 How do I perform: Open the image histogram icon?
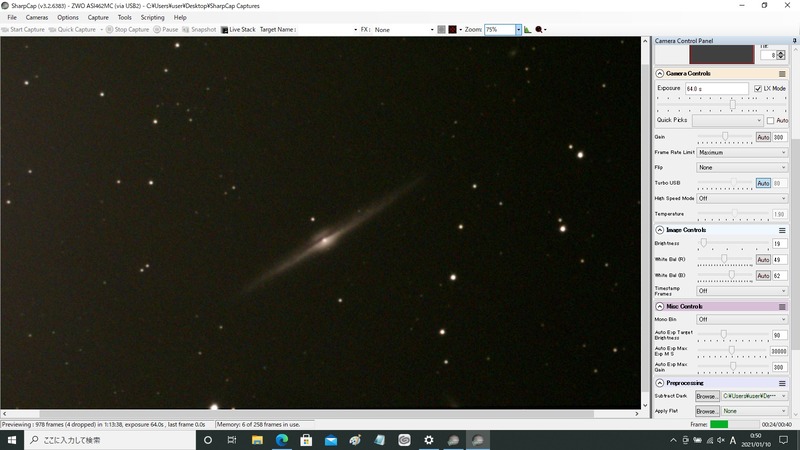pyautogui.click(x=528, y=30)
